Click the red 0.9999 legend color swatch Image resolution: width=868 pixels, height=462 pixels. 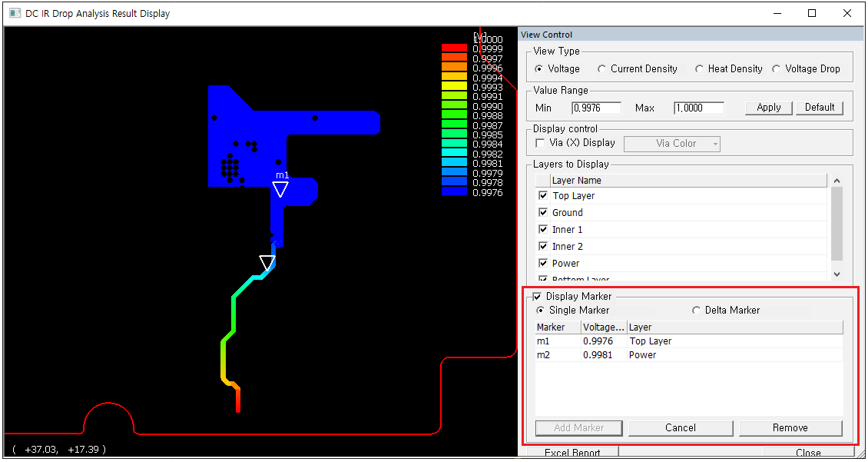(454, 48)
